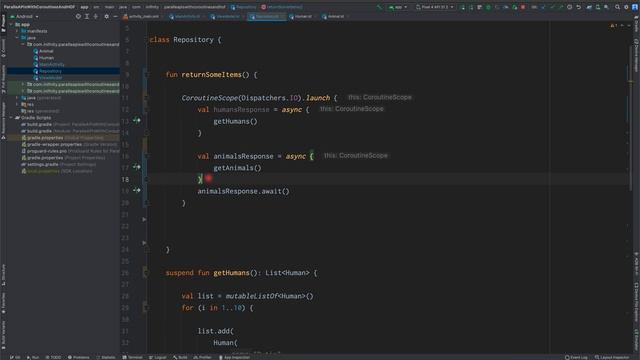Click 'app' in the breadcrumb path
The width and height of the screenshot is (640, 360).
(84, 7)
